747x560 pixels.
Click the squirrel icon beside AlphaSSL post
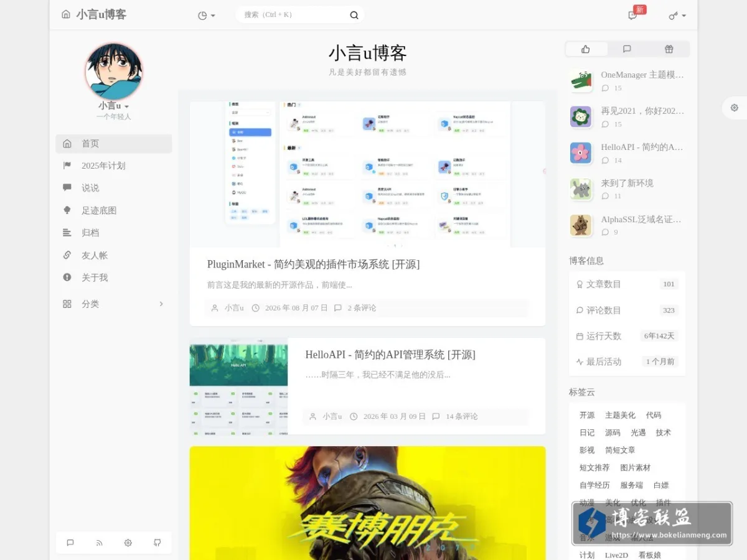(x=581, y=225)
